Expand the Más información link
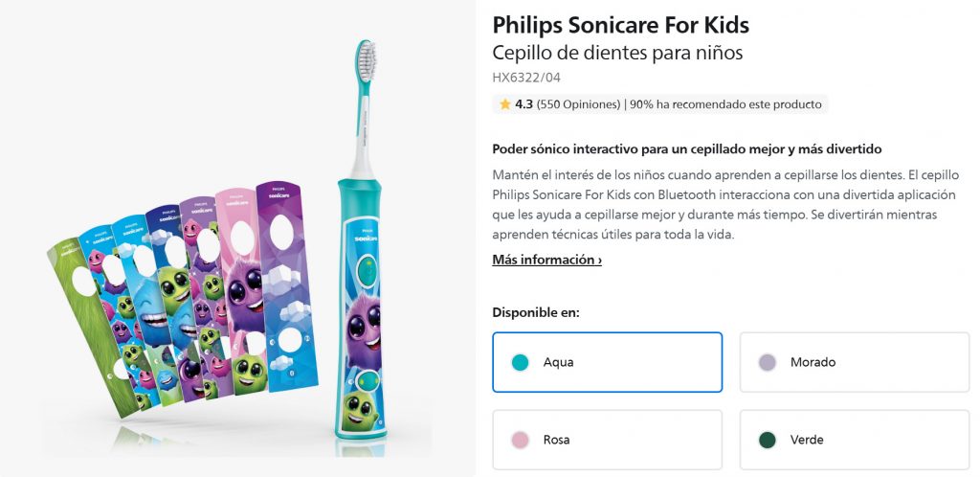 tap(546, 260)
